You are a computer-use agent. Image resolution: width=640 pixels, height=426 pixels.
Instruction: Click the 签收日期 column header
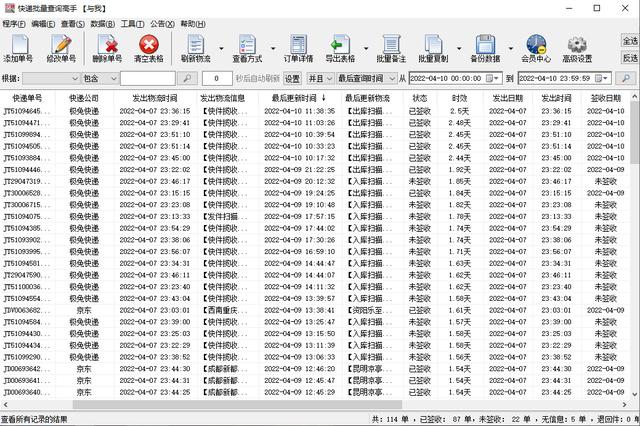tap(606, 98)
